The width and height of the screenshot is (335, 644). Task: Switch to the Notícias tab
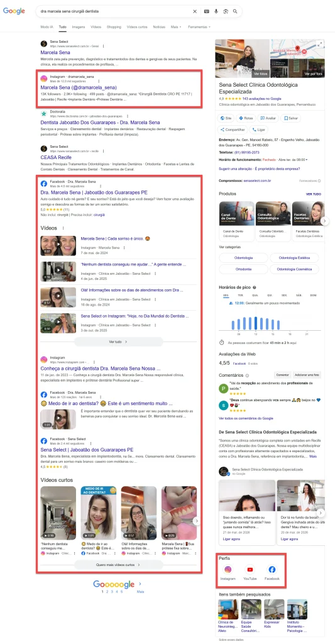click(159, 26)
